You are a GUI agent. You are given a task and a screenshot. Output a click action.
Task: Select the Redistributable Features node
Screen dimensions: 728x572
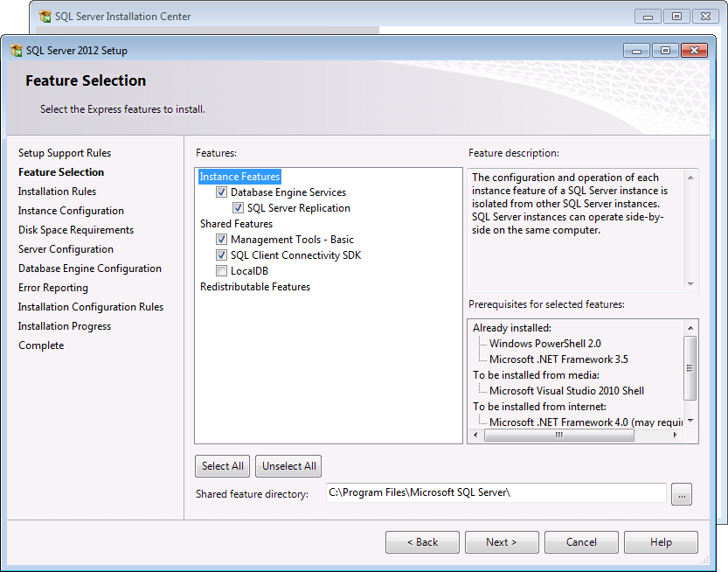pyautogui.click(x=255, y=287)
